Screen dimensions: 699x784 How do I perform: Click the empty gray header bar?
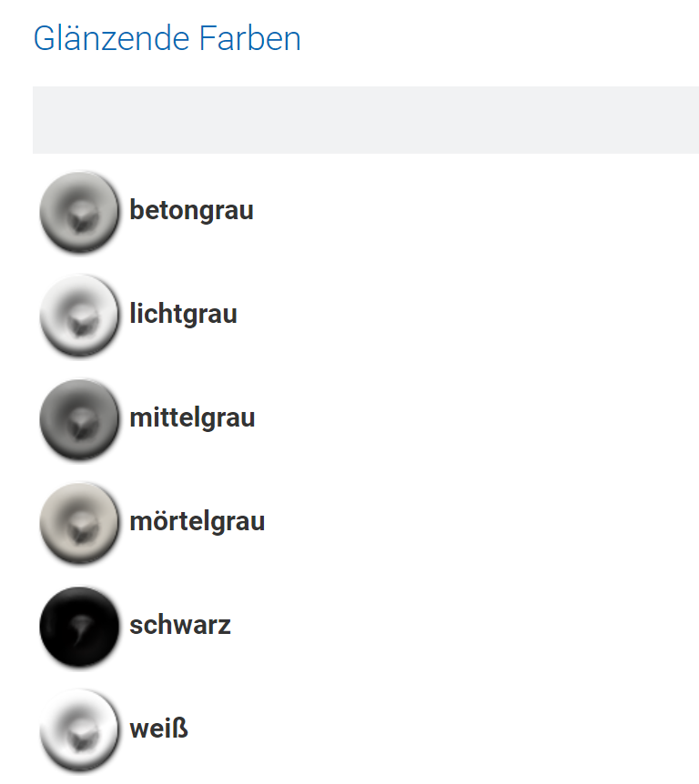366,120
